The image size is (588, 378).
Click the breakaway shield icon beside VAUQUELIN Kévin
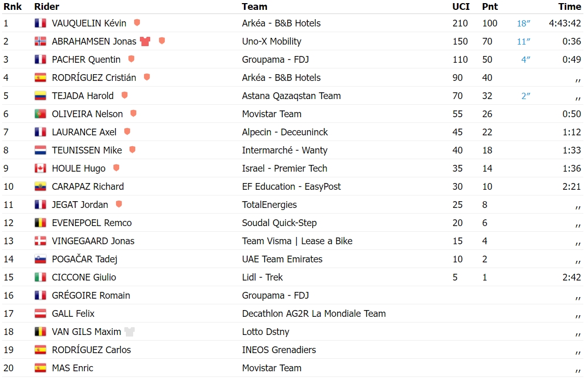tap(137, 23)
